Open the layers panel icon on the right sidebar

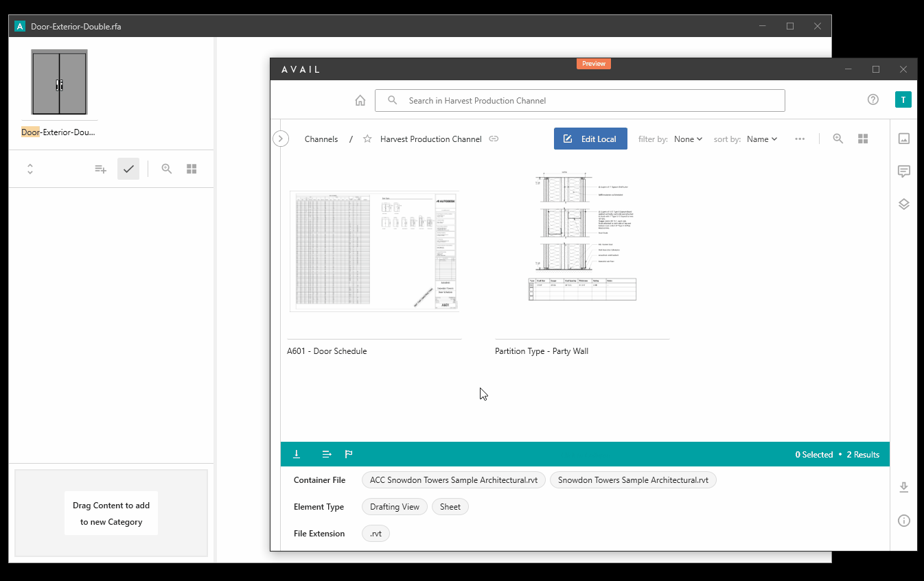(903, 204)
